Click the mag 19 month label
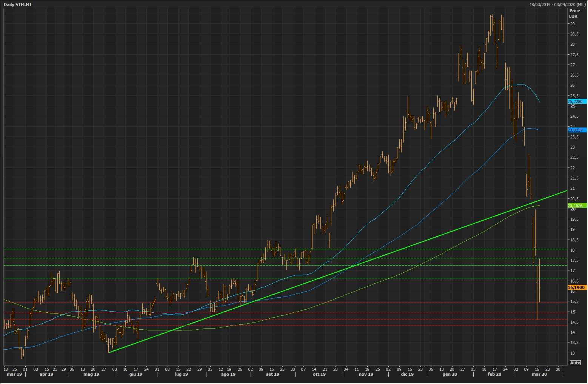The image size is (588, 384). 91,374
